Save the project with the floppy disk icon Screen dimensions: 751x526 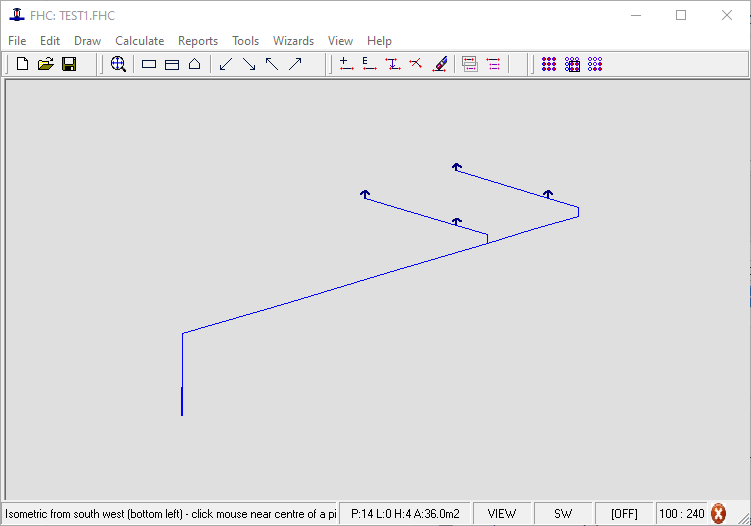tap(69, 64)
